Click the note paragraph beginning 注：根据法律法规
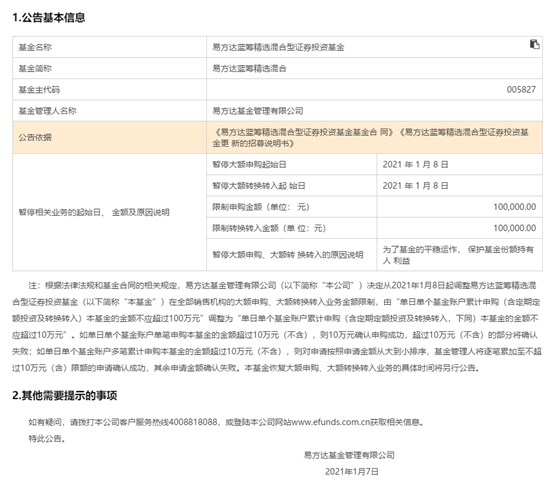Image resolution: width=554 pixels, height=497 pixels. [277, 326]
